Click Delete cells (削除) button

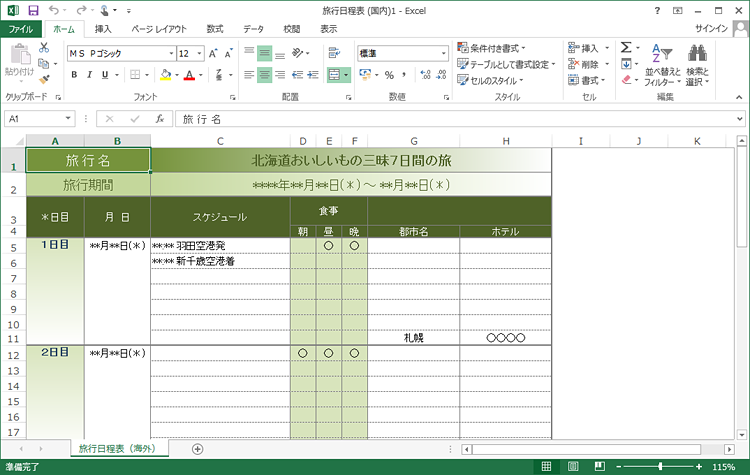tap(588, 64)
